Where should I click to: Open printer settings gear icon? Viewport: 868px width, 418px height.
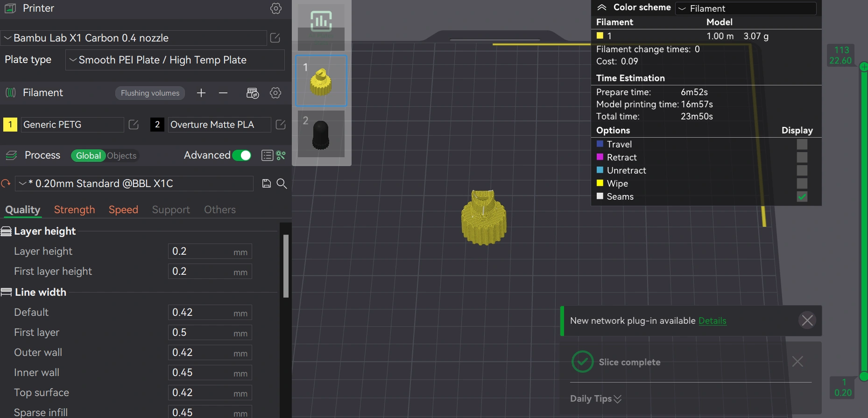coord(275,8)
